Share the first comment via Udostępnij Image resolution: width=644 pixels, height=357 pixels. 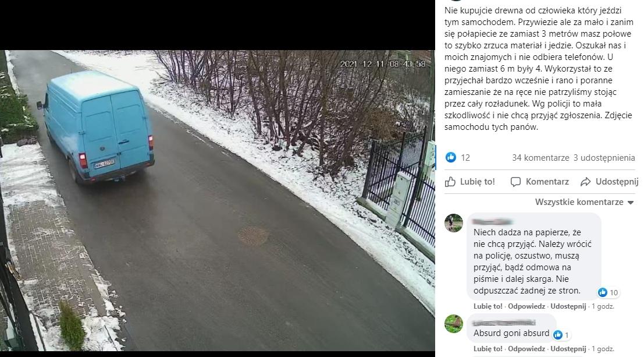coord(568,306)
